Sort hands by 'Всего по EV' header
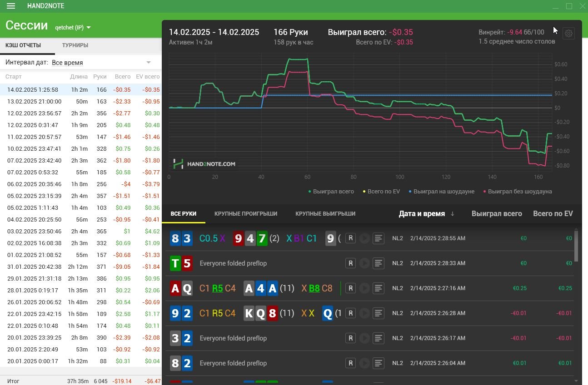The image size is (588, 385). [x=553, y=214]
